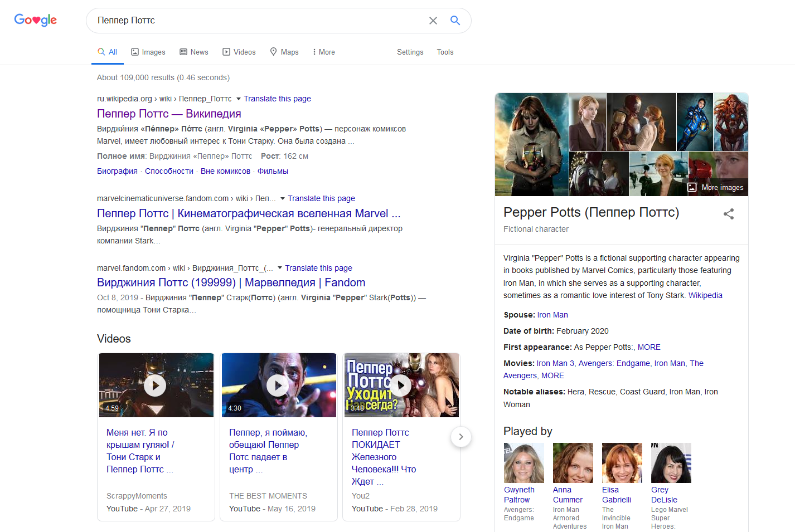Open the More search options menu
The height and width of the screenshot is (532, 795).
323,52
